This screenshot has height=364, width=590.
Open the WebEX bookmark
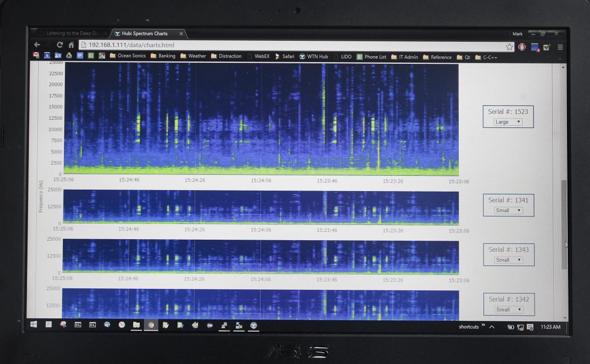[258, 56]
